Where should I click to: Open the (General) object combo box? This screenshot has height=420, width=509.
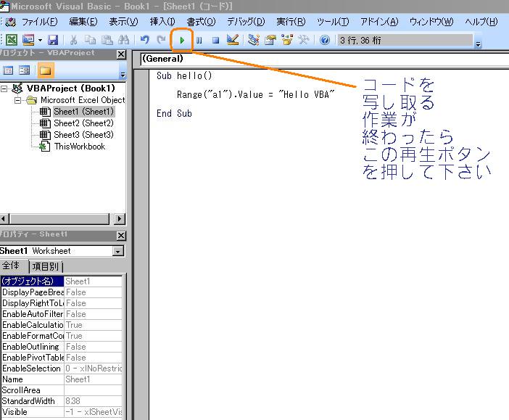pyautogui.click(x=325, y=59)
